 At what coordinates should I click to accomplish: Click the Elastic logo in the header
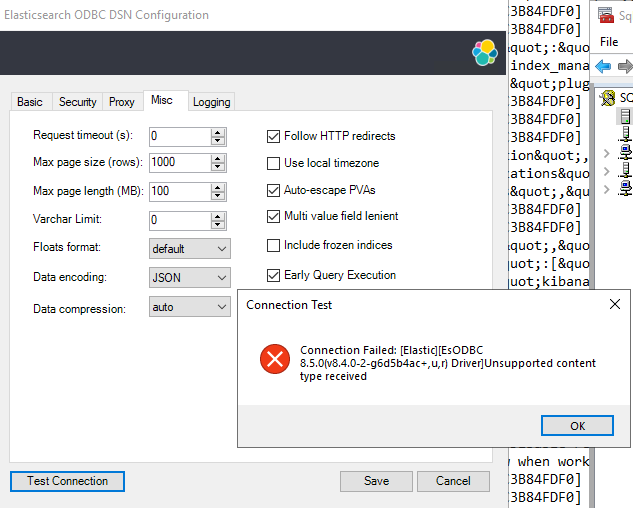(484, 52)
